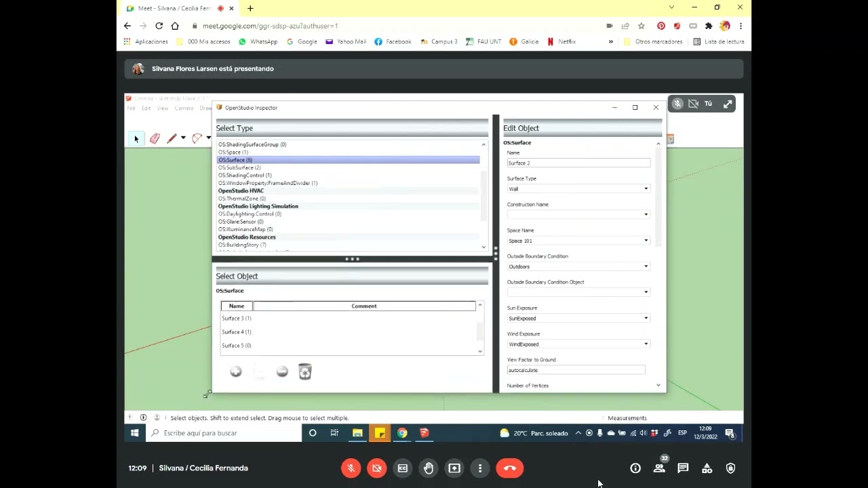This screenshot has width=868, height=488.
Task: Click Name field containing Surface 2
Action: (x=578, y=163)
